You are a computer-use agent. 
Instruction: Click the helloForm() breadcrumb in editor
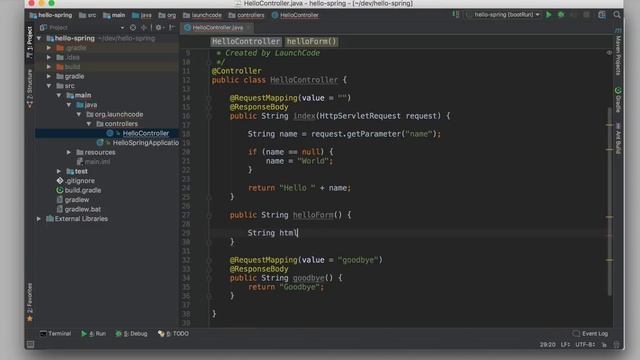coord(311,41)
